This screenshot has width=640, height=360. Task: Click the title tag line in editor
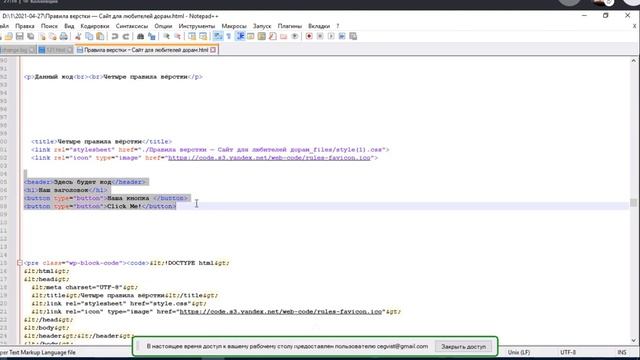coord(102,142)
